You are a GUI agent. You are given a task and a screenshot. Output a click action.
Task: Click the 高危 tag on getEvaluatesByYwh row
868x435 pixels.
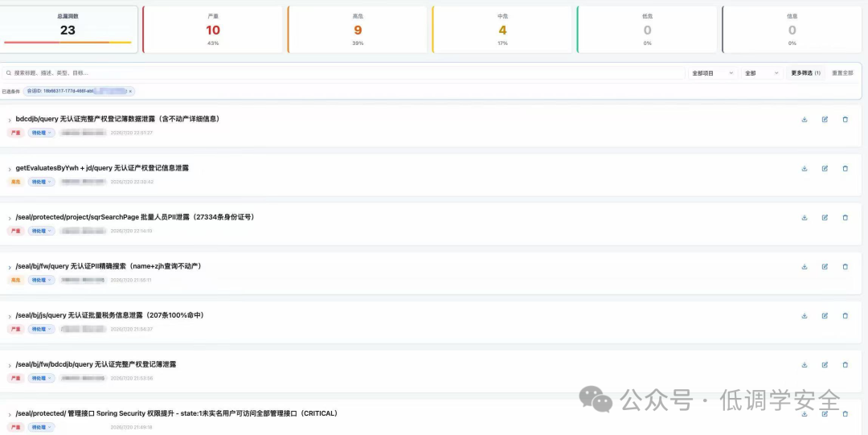point(15,182)
